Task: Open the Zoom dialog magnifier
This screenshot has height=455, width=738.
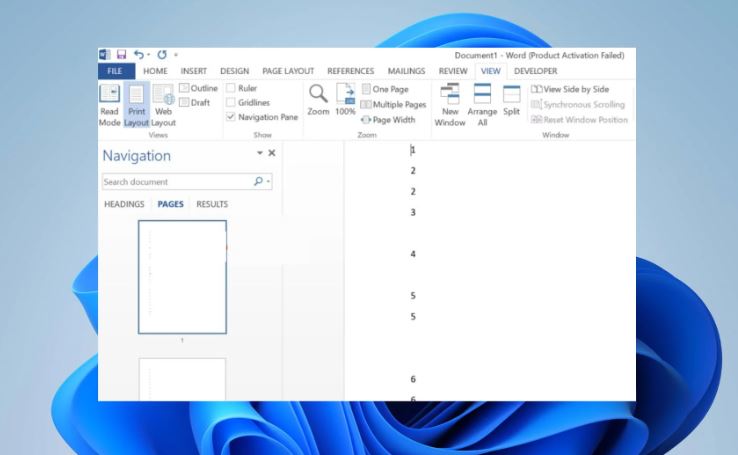Action: click(318, 100)
